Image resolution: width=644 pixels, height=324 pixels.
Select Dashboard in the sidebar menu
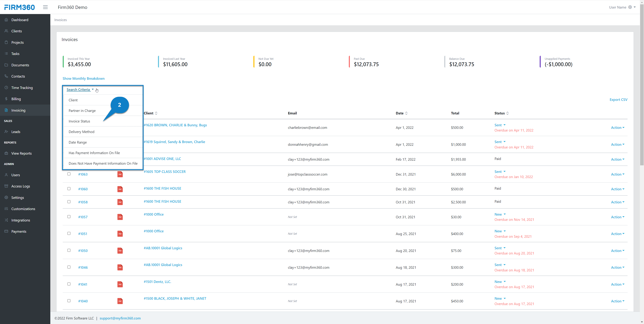click(6, 20)
